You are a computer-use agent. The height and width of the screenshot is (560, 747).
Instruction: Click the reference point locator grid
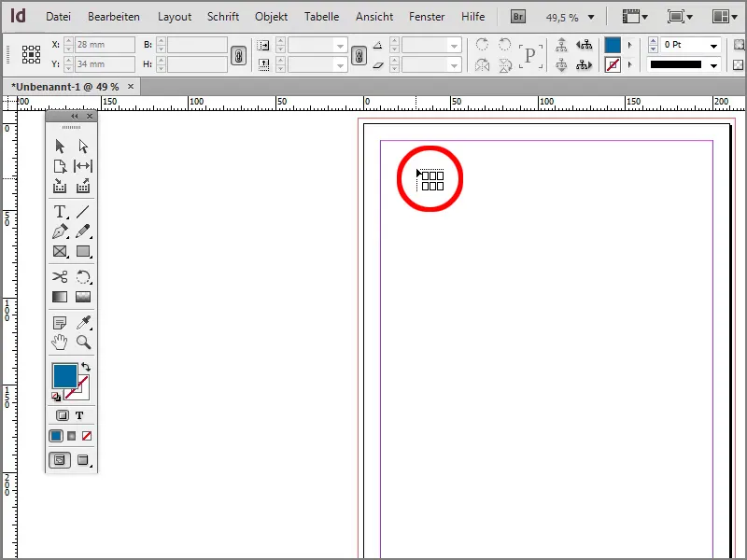click(x=31, y=54)
